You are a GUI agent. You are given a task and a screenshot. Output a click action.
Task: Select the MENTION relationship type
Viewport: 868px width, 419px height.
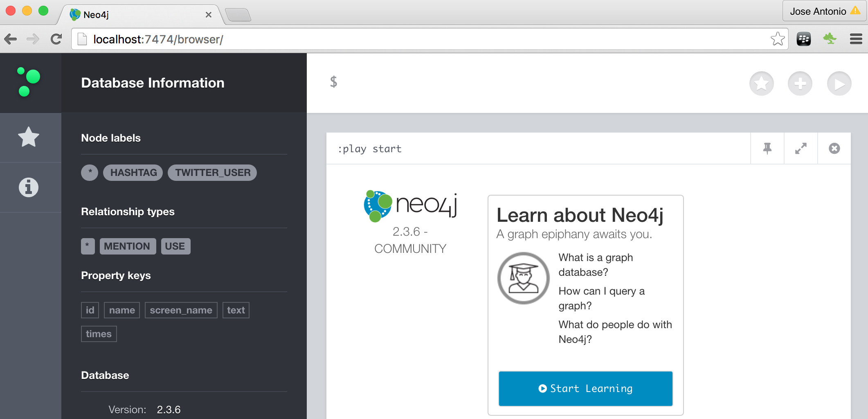point(128,246)
